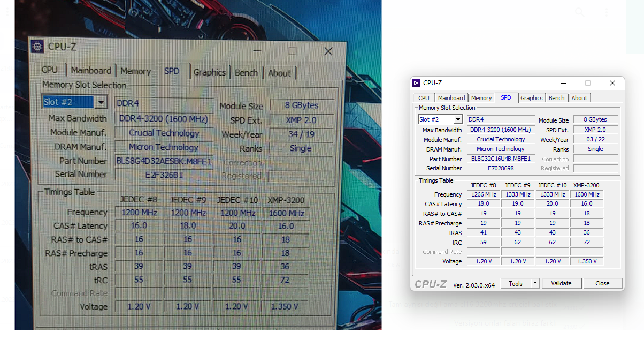Screen dimensions: 644x347
Task: Show the About tab in the right CPU-Z window
Action: [x=579, y=98]
